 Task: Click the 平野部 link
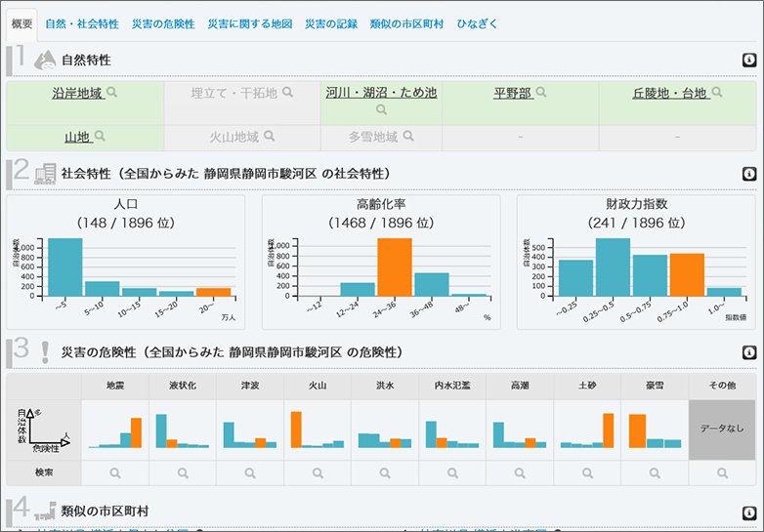(x=512, y=94)
